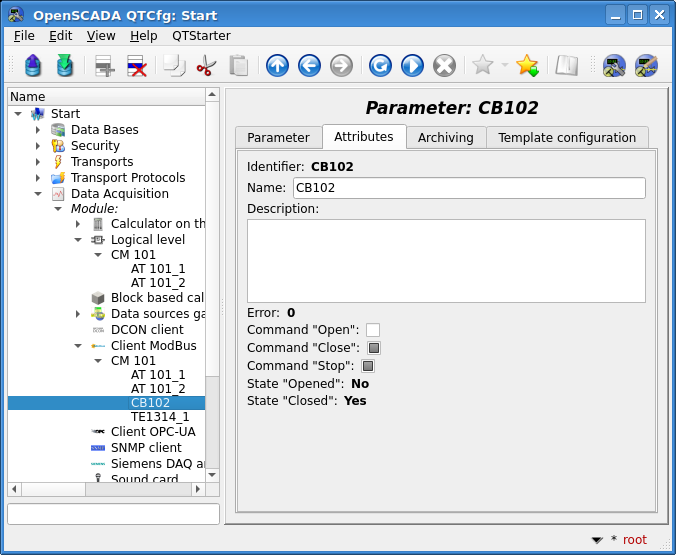Click the Cut scissors icon
Image resolution: width=676 pixels, height=555 pixels.
[206, 66]
